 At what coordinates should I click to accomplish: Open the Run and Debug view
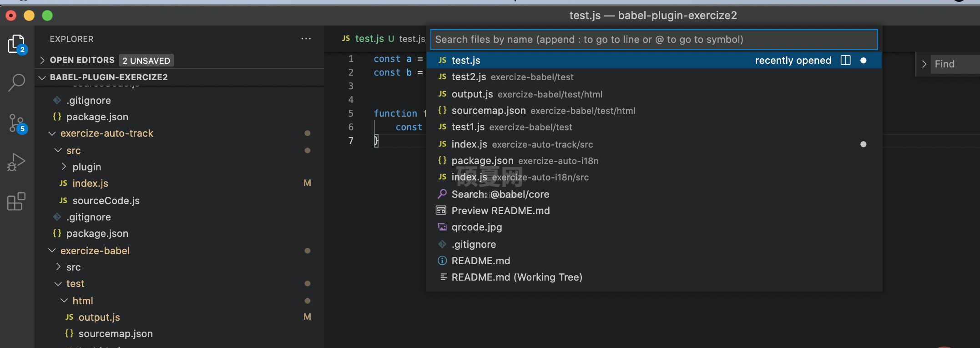(16, 162)
